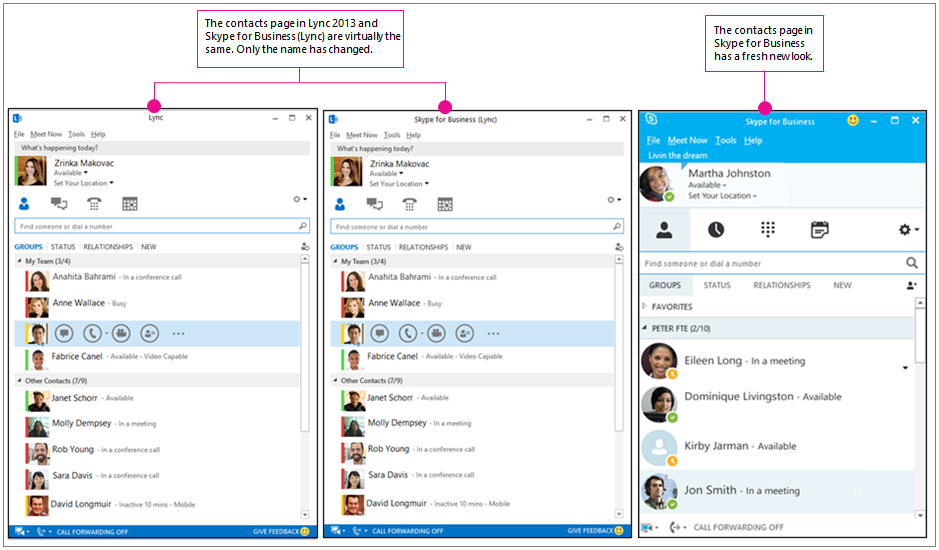Screen dimensions: 939x550
Task: Click Give Feedback smiley in Lync window
Action: (x=305, y=531)
